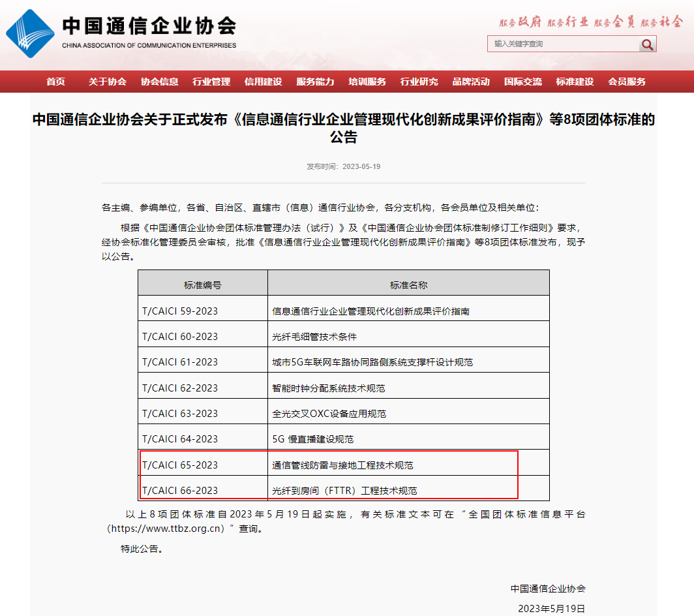This screenshot has height=616, width=694.
Task: Open the 标准建设 menu item
Action: coord(575,82)
